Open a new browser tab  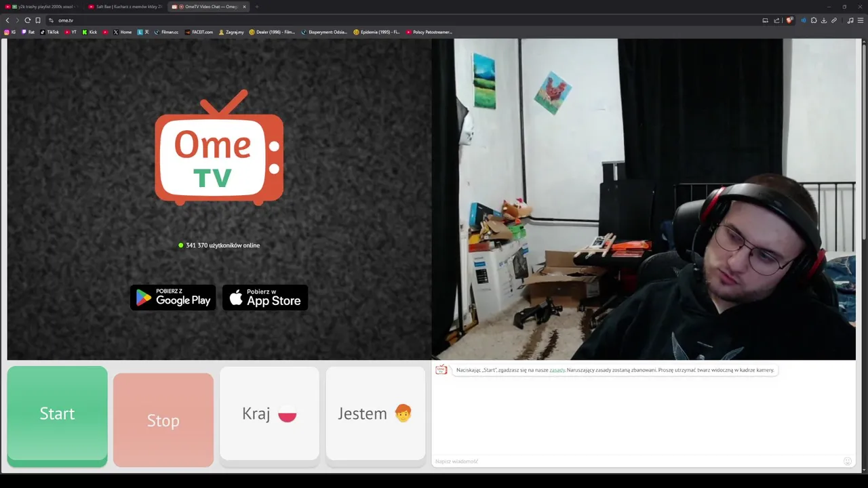tap(257, 7)
